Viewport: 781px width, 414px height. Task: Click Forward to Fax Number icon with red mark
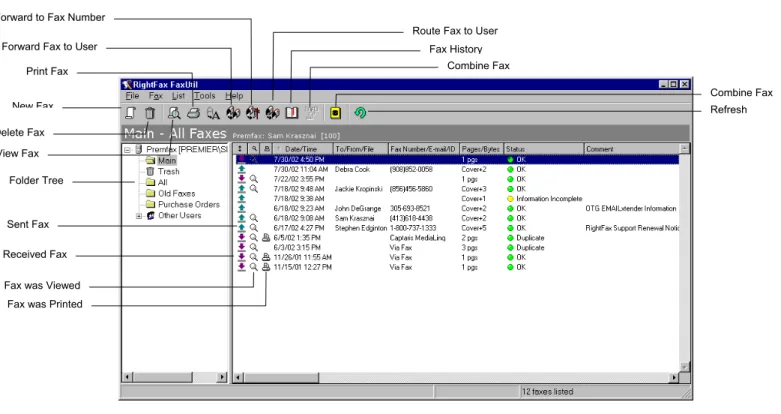[253, 113]
